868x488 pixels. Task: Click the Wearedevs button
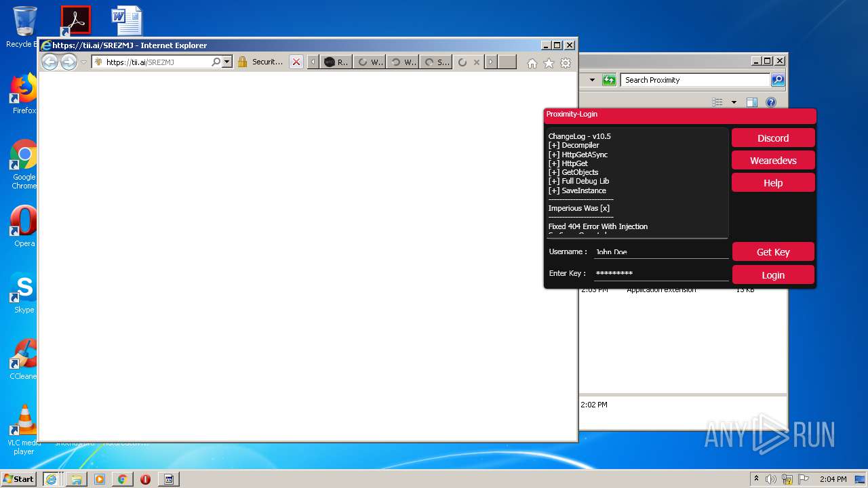click(x=773, y=161)
